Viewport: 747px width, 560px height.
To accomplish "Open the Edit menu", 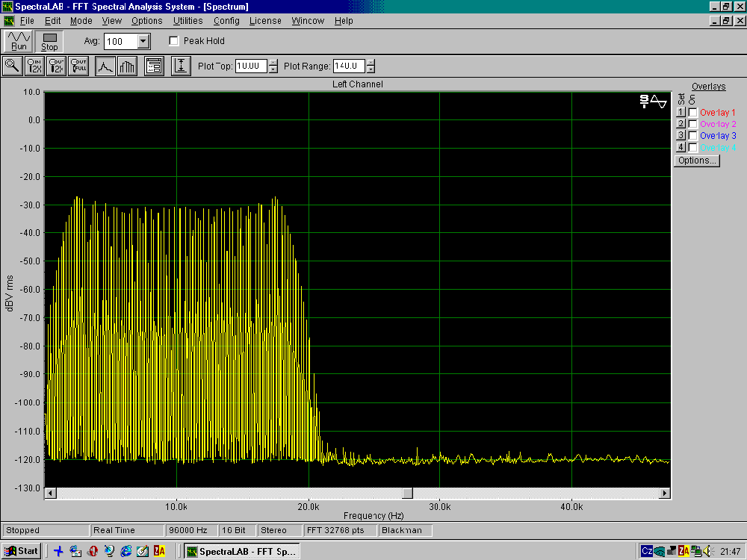I will pyautogui.click(x=52, y=21).
